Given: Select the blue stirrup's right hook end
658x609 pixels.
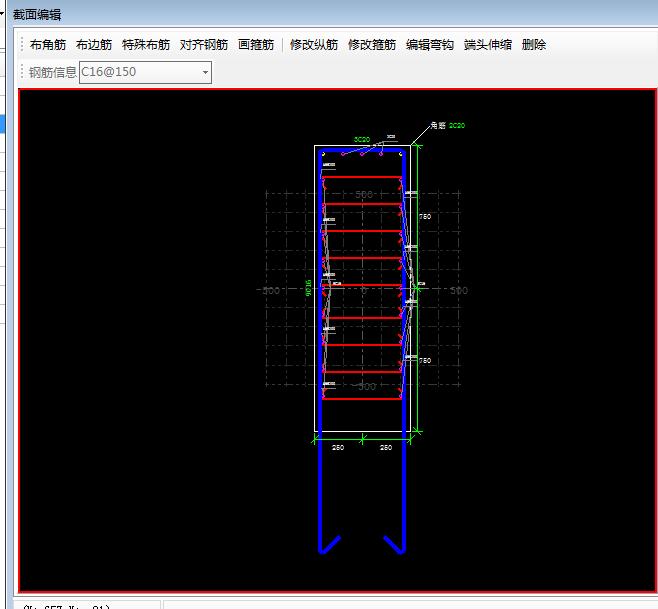Looking at the screenshot, I should [x=394, y=544].
